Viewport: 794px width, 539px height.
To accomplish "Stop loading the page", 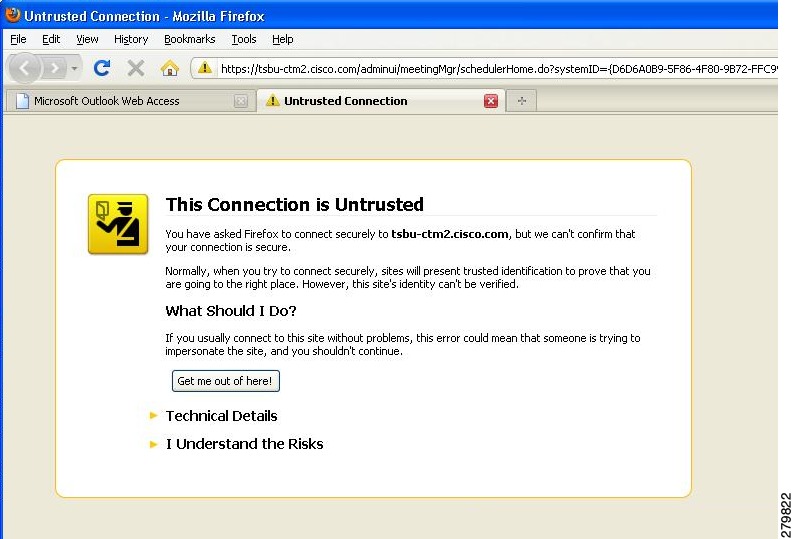I will [136, 68].
